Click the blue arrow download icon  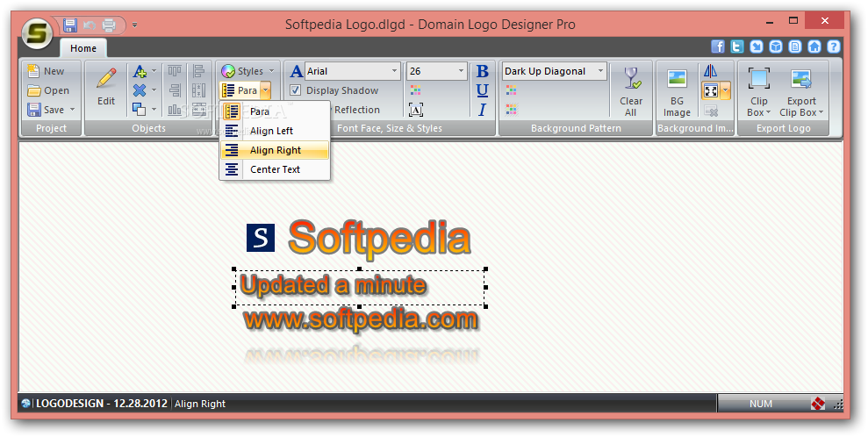(x=757, y=47)
